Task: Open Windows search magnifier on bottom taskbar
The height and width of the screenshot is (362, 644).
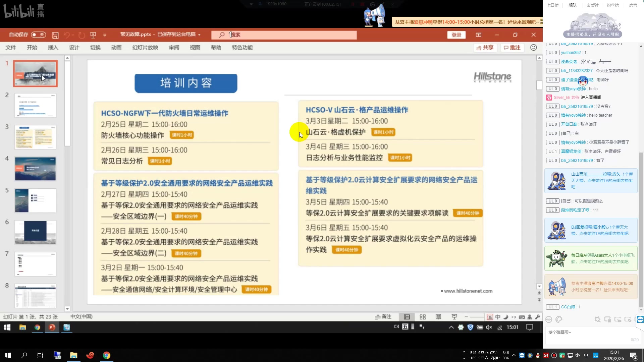Action: coord(24,355)
